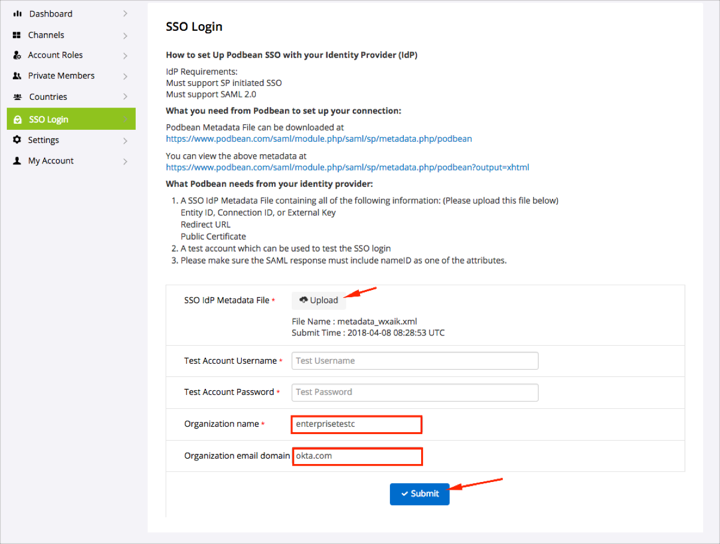The width and height of the screenshot is (720, 544).
Task: Focus the Test Account Username field
Action: 415,361
